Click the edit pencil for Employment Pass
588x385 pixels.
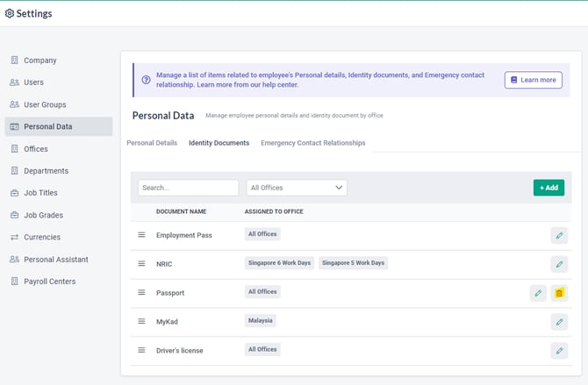pos(559,235)
